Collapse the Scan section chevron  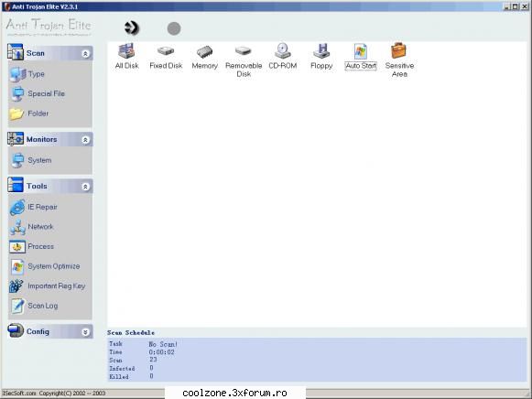(x=85, y=54)
